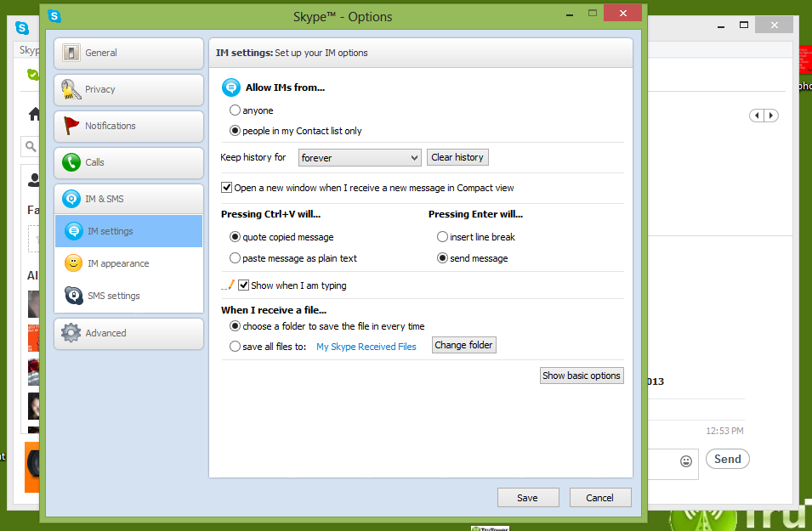
Task: Click the IM settings chat icon
Action: pyautogui.click(x=73, y=231)
